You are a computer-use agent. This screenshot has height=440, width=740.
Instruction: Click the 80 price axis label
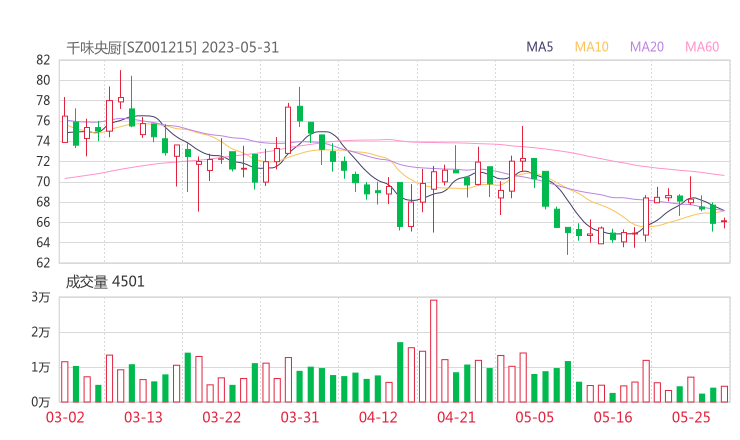(43, 80)
